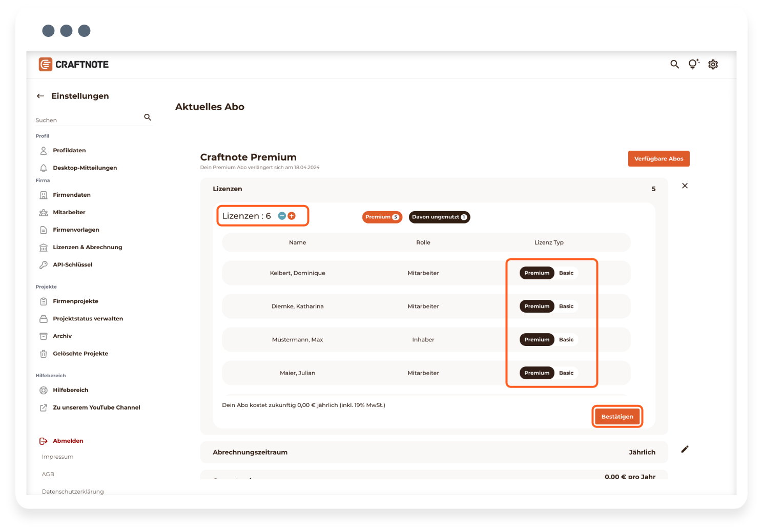Open the Datenschutzerklärung link
The image size is (763, 532).
(x=73, y=492)
